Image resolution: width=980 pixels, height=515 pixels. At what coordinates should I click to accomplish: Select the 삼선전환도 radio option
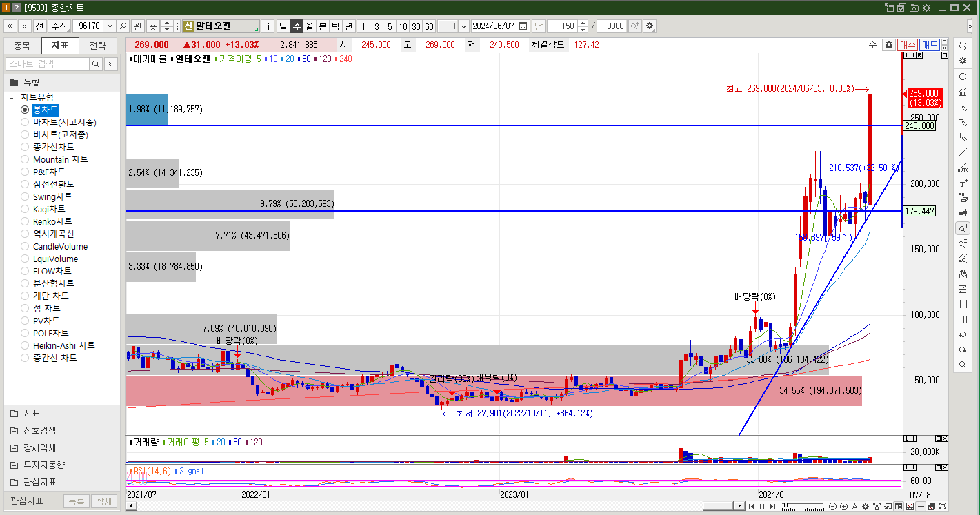coord(25,184)
